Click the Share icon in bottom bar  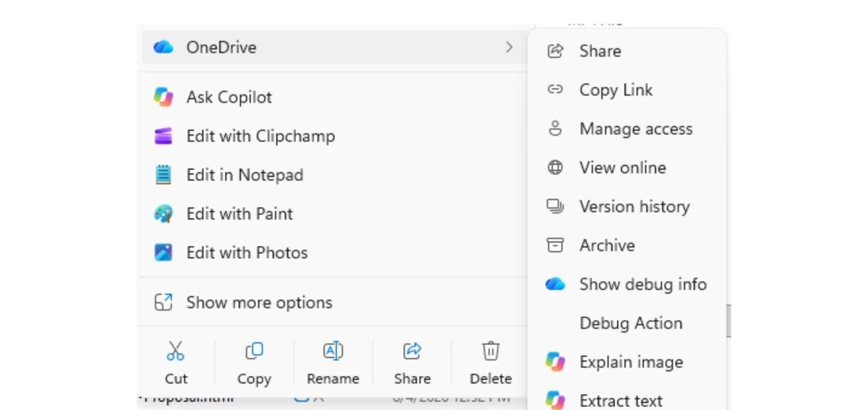413,351
